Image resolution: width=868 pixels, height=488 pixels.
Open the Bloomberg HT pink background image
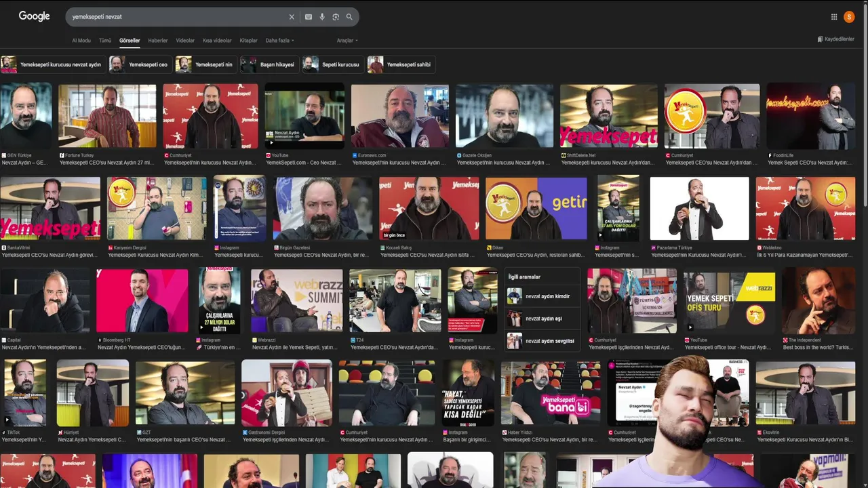point(142,300)
